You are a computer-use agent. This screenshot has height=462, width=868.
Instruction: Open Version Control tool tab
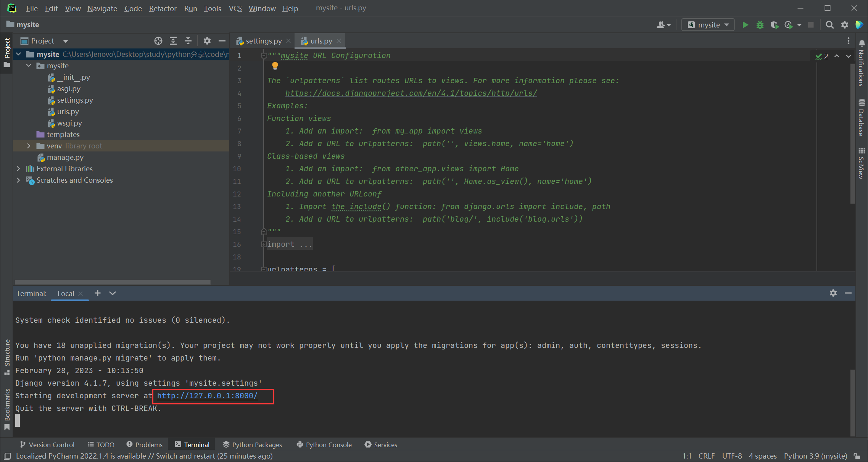[x=47, y=444]
